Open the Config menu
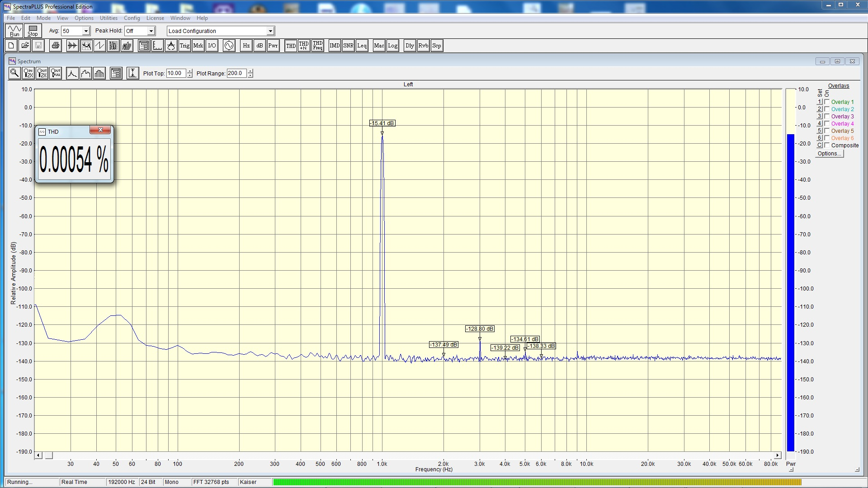868x488 pixels. pyautogui.click(x=132, y=18)
